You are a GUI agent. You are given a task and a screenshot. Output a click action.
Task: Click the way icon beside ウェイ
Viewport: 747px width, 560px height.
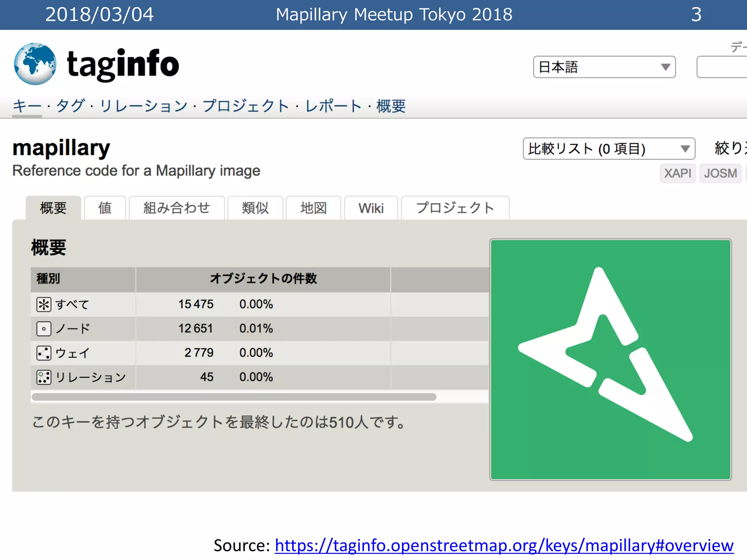coord(44,353)
